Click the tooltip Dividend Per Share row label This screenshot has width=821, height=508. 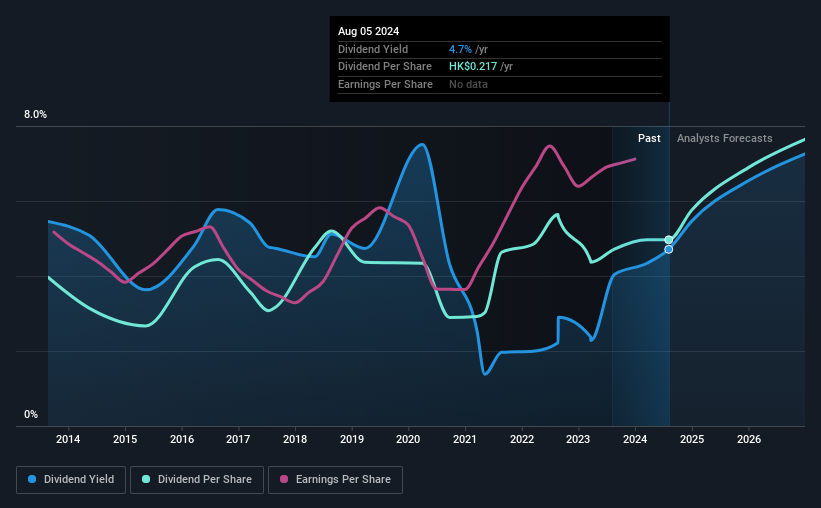coord(385,67)
